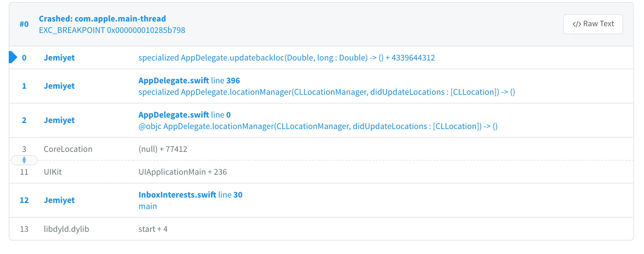
Task: Click the main symbol under InboxInterests.swift
Action: (x=148, y=206)
